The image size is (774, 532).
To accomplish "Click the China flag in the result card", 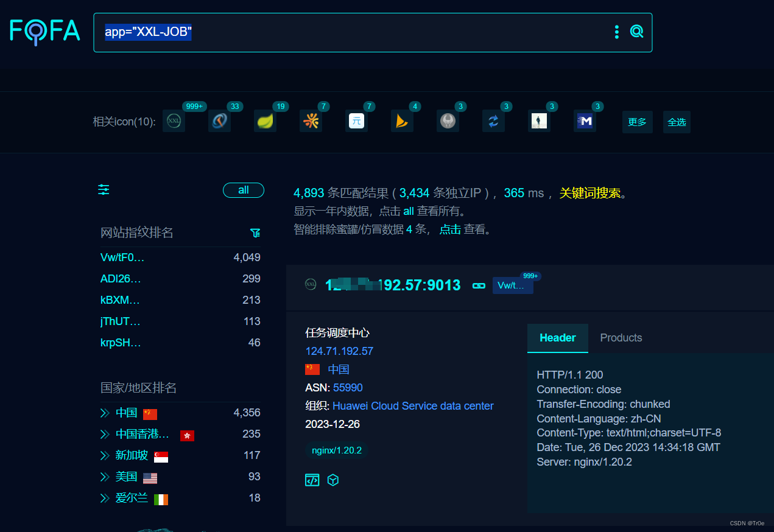I will [x=312, y=369].
